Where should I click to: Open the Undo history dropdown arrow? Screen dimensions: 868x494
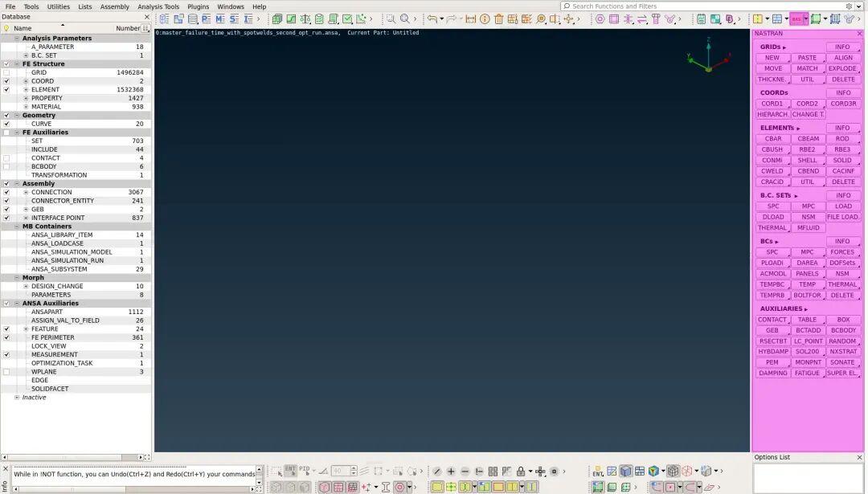(442, 19)
